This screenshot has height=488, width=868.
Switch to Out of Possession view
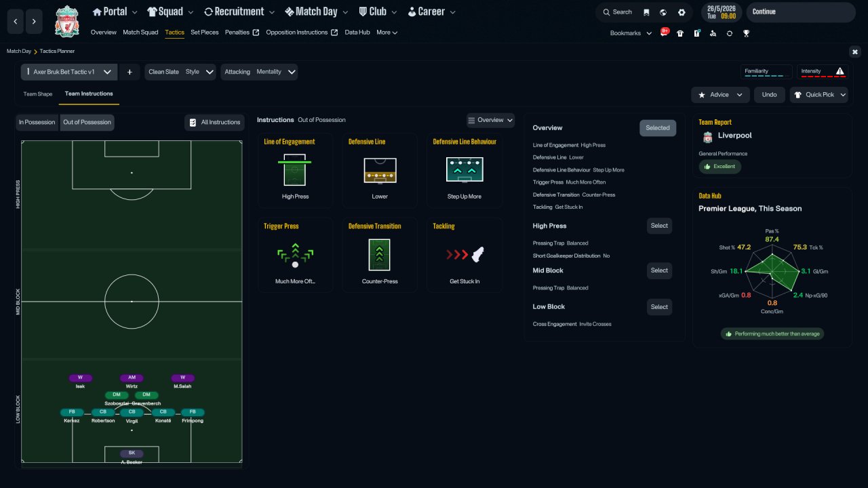tap(87, 122)
